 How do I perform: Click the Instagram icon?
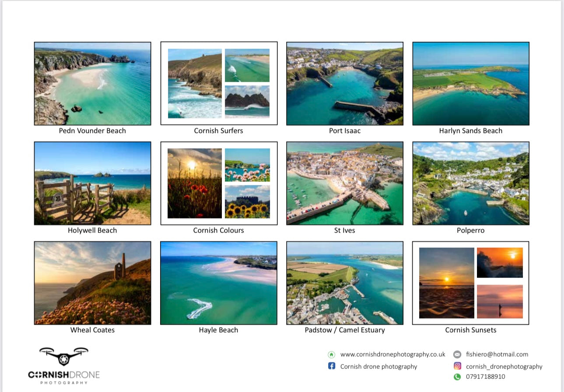[457, 366]
